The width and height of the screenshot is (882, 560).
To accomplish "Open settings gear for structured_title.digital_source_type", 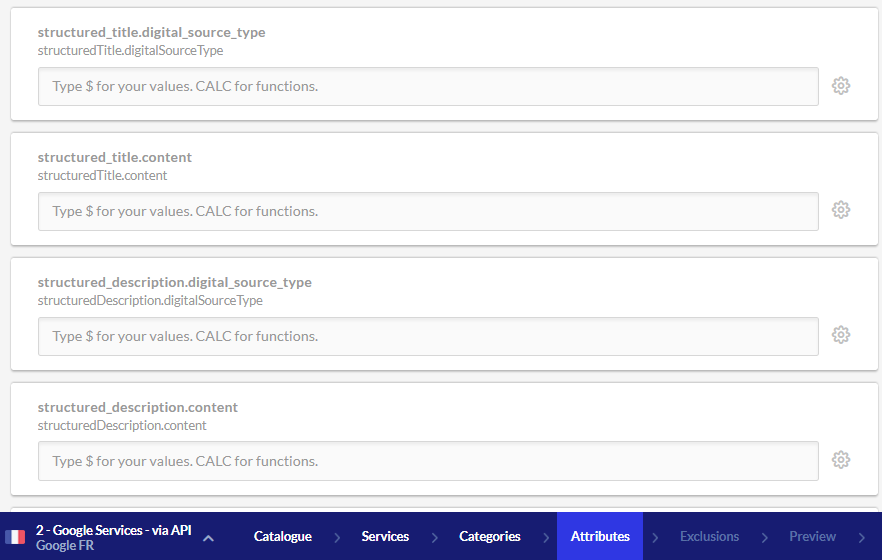I will (841, 86).
